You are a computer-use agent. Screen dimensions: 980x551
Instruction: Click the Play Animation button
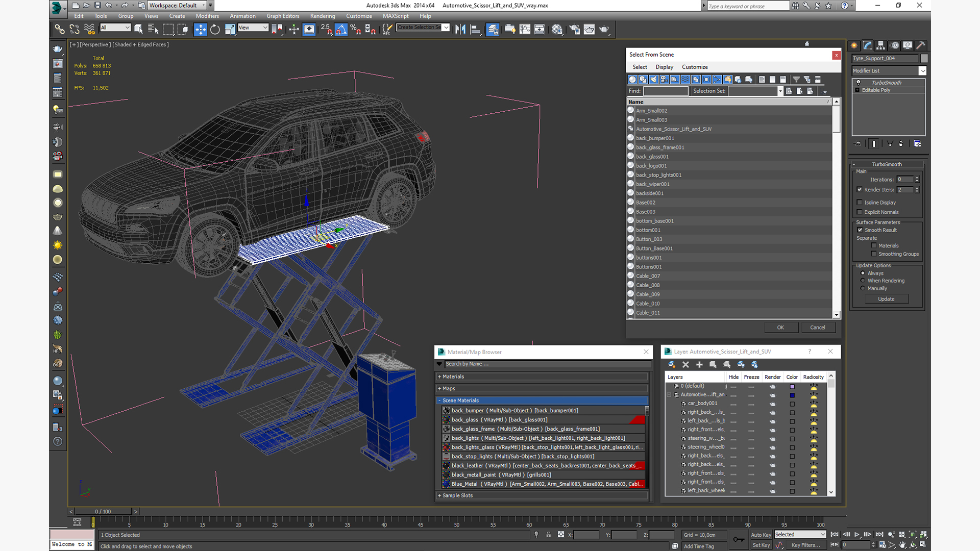[857, 535]
